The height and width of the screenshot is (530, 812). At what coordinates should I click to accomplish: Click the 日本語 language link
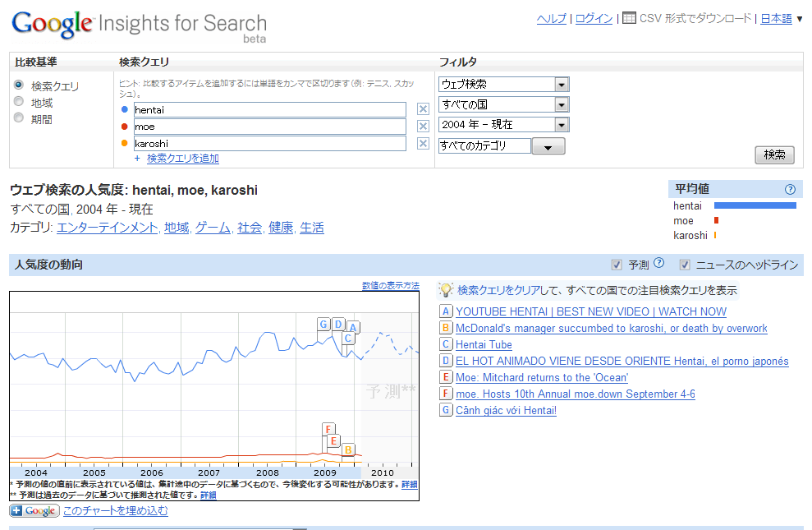(x=776, y=19)
